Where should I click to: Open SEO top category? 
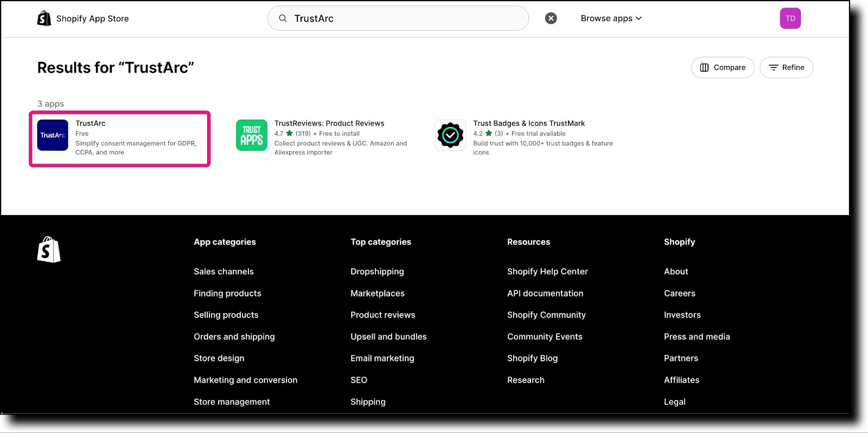point(359,380)
